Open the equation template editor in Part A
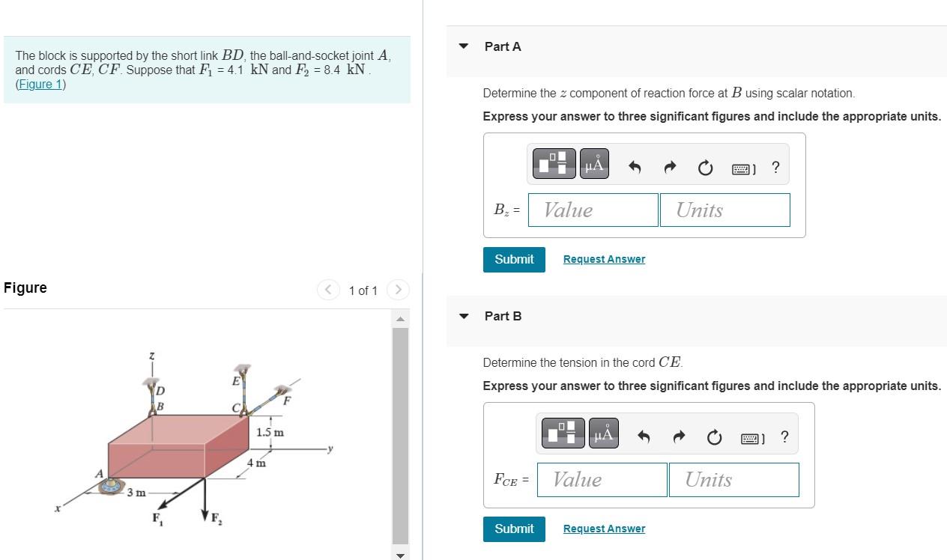 pyautogui.click(x=554, y=163)
